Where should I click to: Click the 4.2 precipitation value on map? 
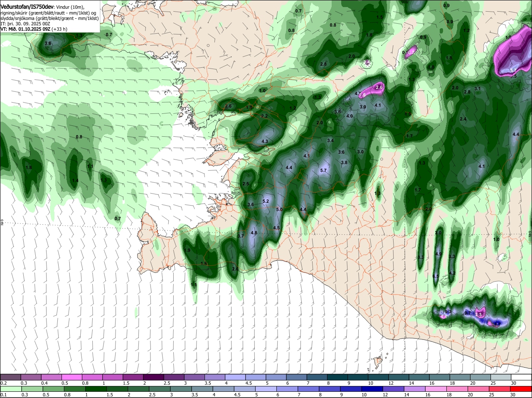coord(453,273)
